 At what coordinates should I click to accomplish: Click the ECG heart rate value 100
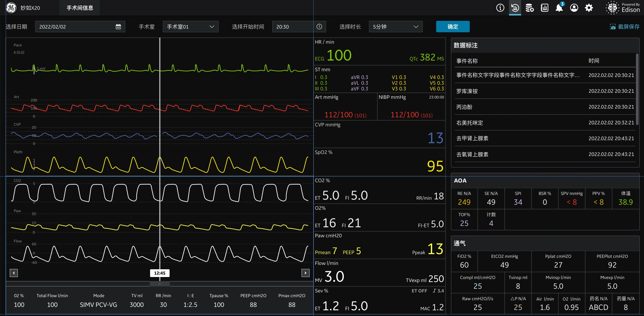point(339,55)
